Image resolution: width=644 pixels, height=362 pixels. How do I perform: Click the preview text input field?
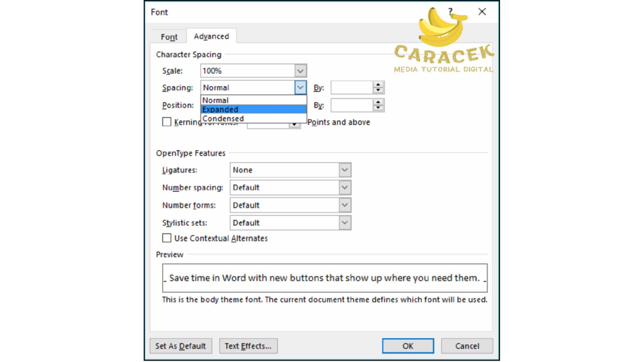[325, 278]
